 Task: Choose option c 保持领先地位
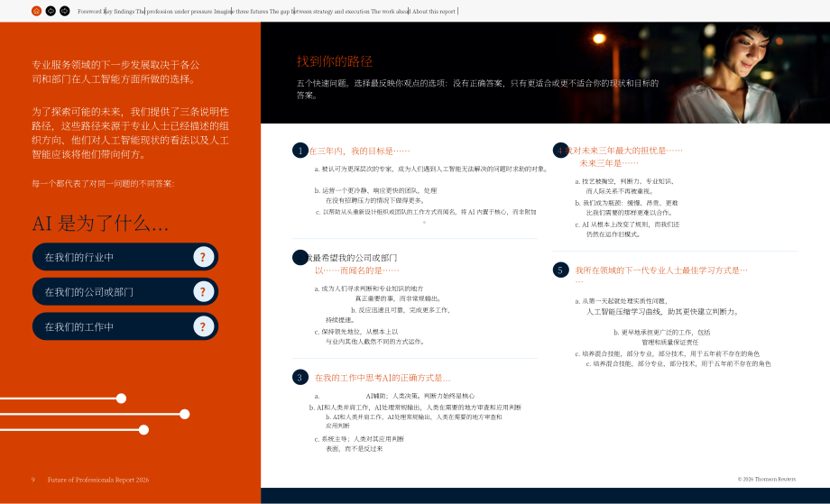370,336
